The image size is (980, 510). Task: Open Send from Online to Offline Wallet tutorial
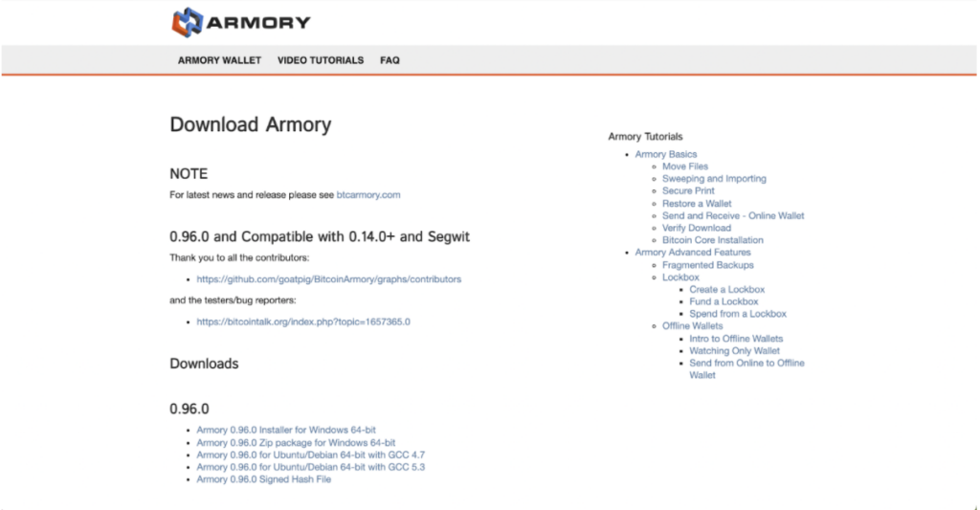click(x=746, y=369)
